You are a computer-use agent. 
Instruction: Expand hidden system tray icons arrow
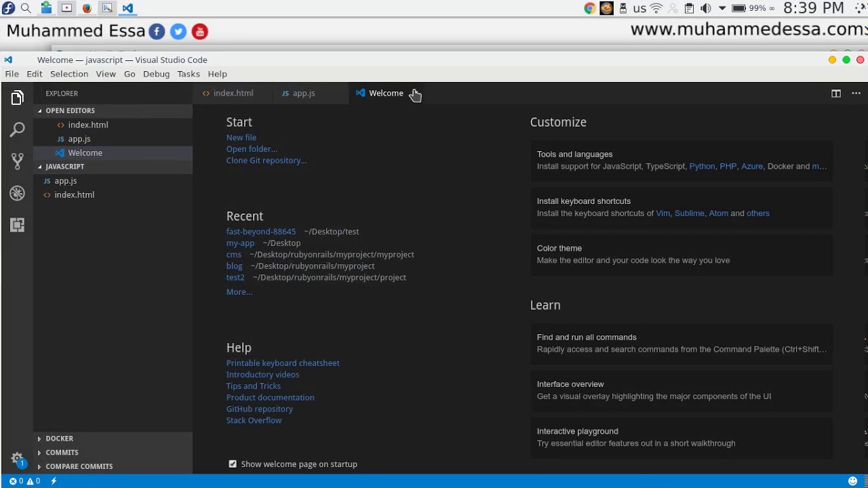tap(722, 8)
